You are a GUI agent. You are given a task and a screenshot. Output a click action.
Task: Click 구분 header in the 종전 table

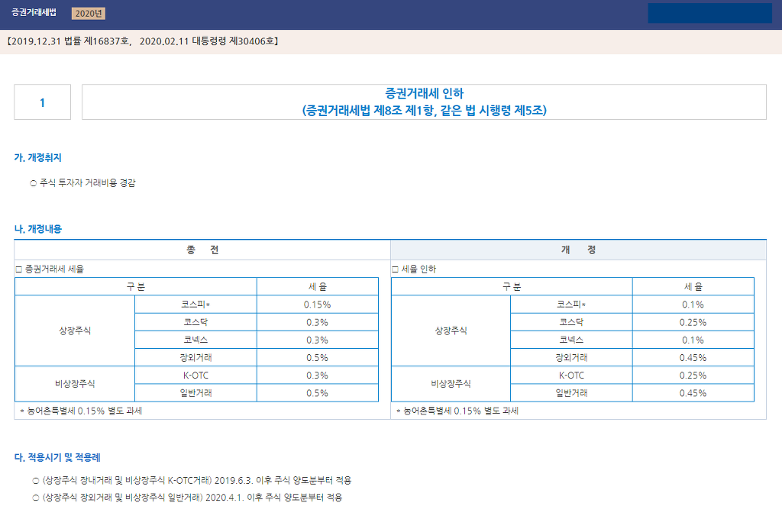pyautogui.click(x=136, y=287)
